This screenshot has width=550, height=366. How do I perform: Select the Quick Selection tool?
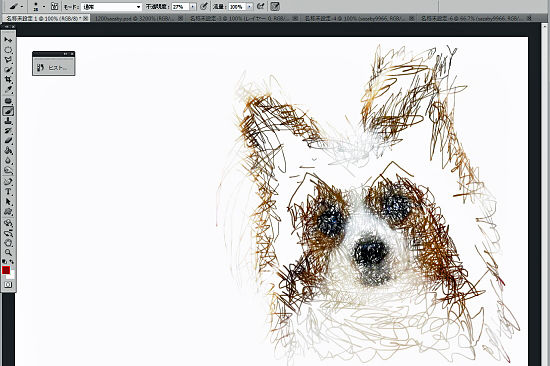(x=8, y=70)
